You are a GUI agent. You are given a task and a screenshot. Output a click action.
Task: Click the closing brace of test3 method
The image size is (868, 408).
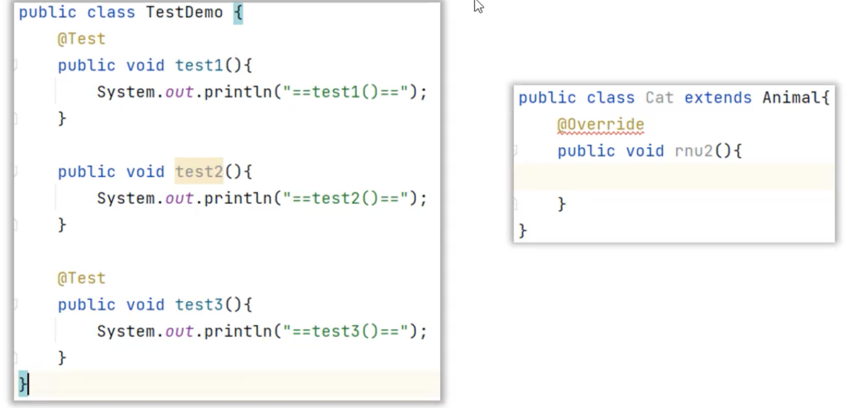(62, 358)
